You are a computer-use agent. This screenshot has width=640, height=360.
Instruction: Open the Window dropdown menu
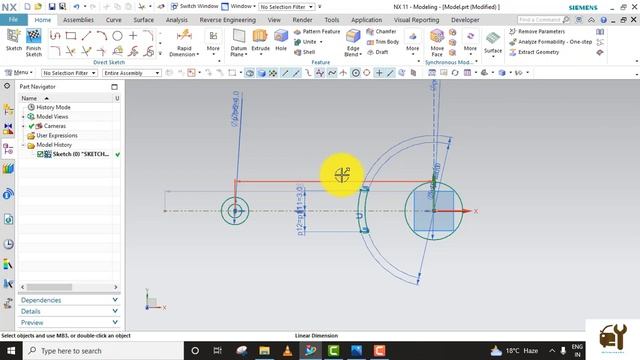(x=239, y=7)
